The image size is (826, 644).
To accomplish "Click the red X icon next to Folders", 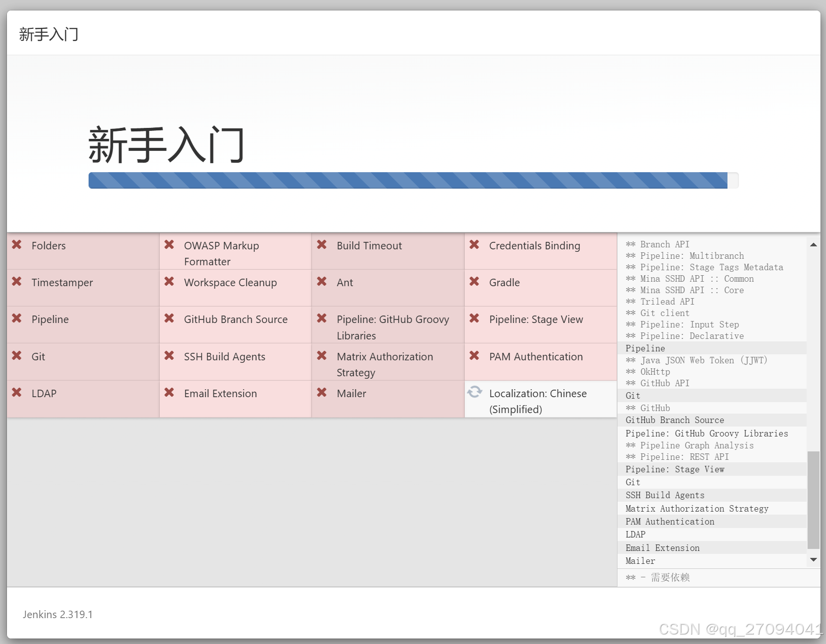I will coord(17,245).
